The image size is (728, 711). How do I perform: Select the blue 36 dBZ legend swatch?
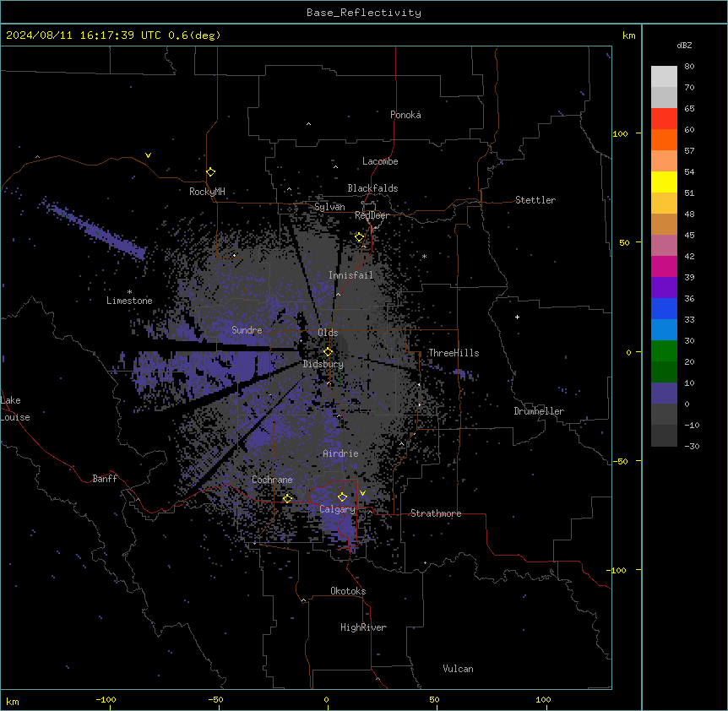pyautogui.click(x=664, y=308)
